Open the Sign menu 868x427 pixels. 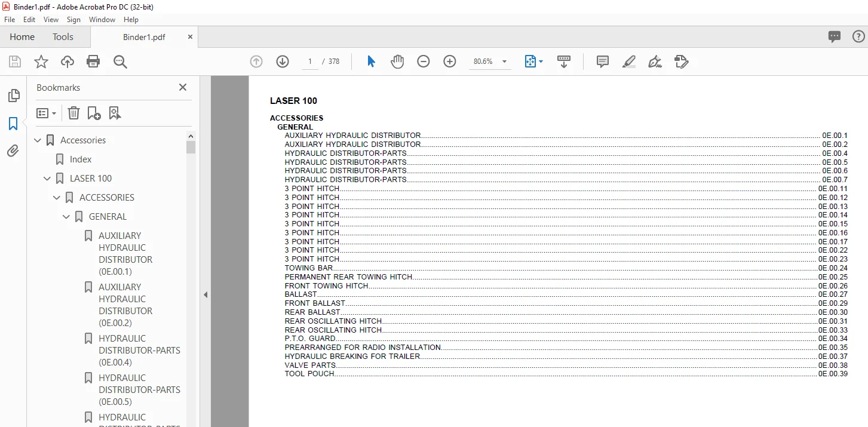(x=73, y=20)
